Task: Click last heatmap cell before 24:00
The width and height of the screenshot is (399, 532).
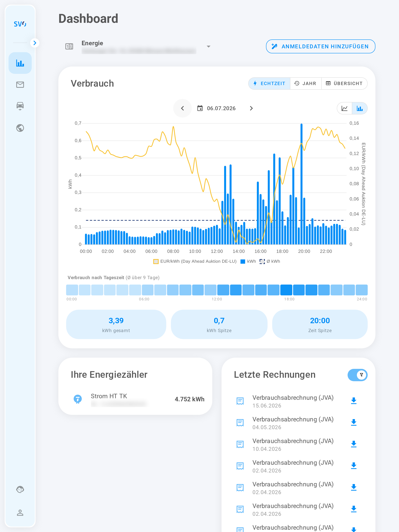Action: (361, 290)
